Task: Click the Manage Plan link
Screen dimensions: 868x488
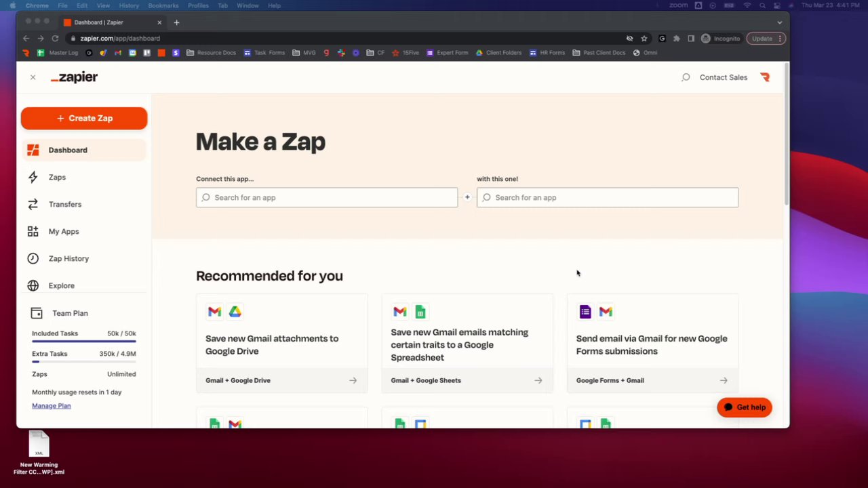Action: tap(52, 406)
